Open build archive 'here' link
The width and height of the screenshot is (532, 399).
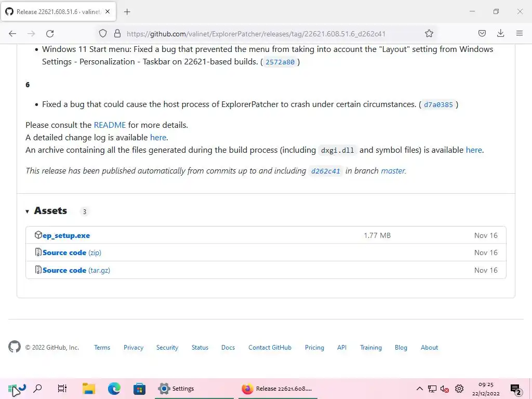[x=474, y=150]
